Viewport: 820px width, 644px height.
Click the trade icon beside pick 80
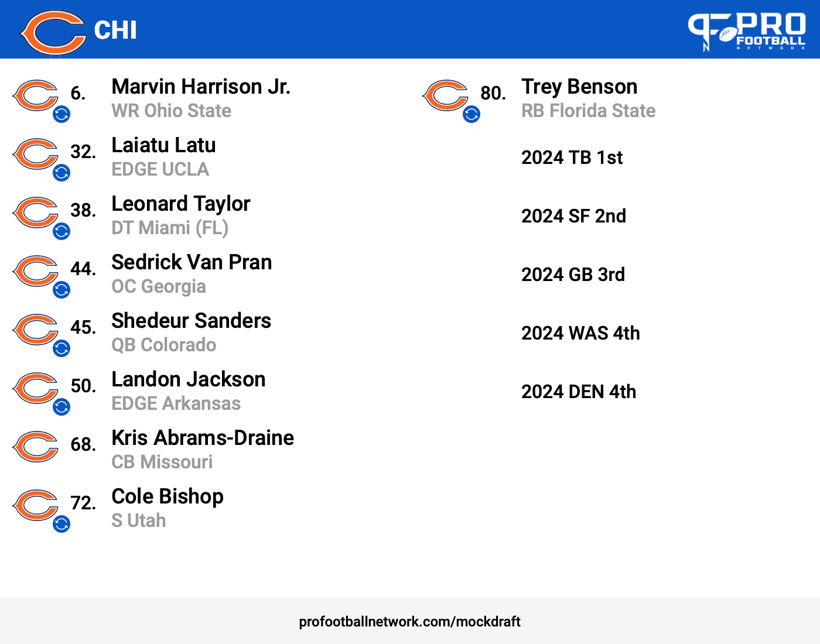click(471, 114)
